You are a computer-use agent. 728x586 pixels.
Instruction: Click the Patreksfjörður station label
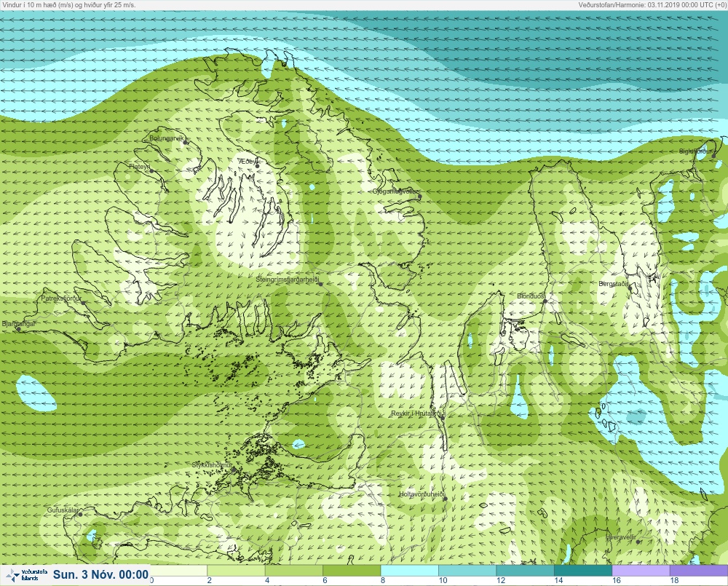pyautogui.click(x=61, y=298)
